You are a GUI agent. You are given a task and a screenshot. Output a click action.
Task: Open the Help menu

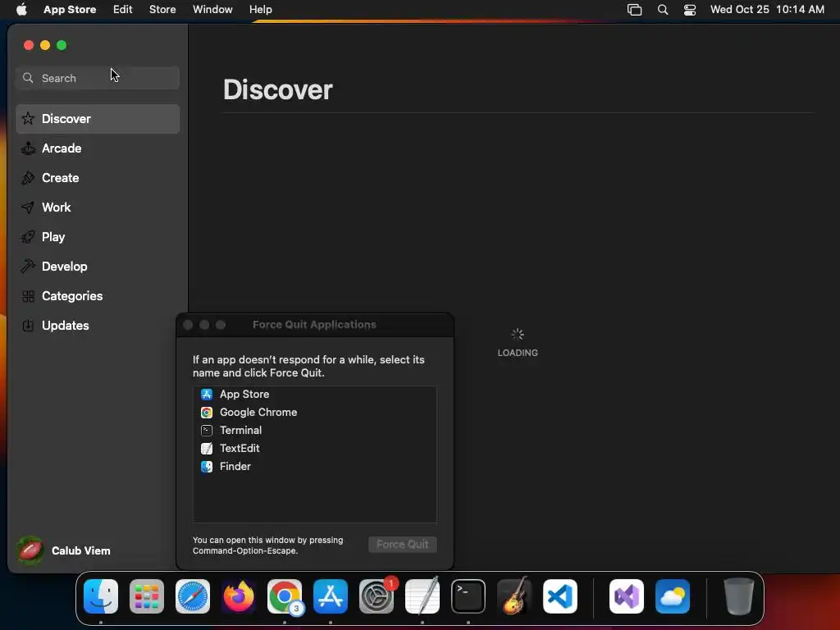tap(260, 9)
